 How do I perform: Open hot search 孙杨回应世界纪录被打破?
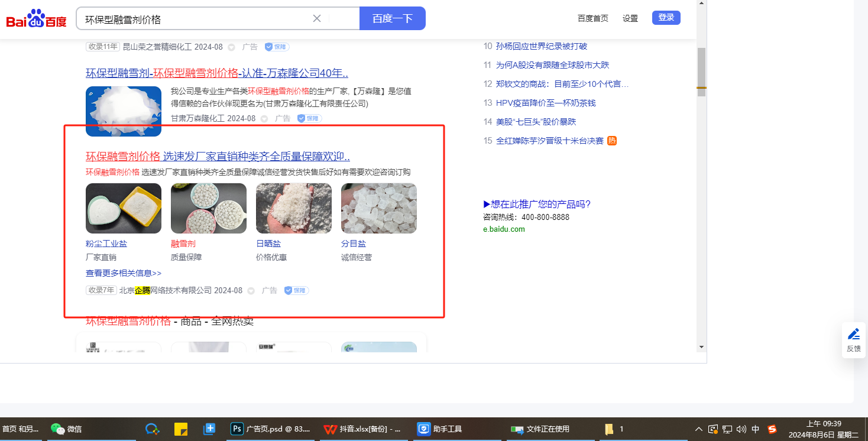tap(542, 46)
